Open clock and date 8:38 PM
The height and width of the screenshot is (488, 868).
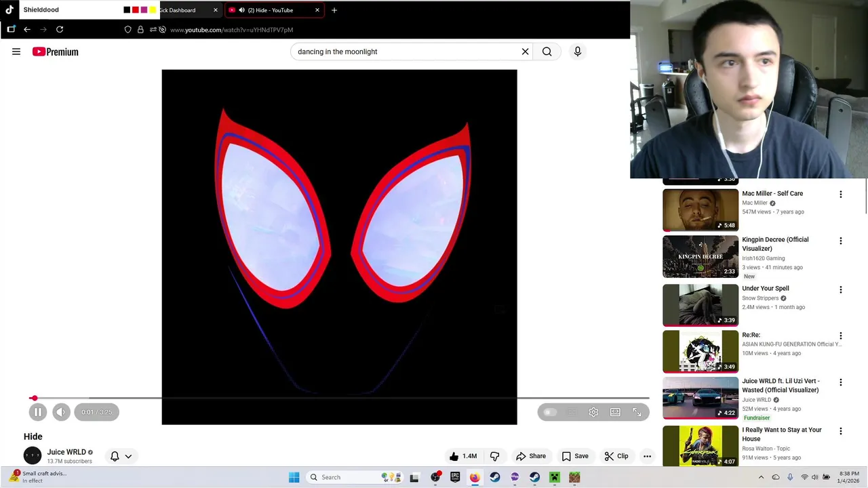[x=850, y=477]
